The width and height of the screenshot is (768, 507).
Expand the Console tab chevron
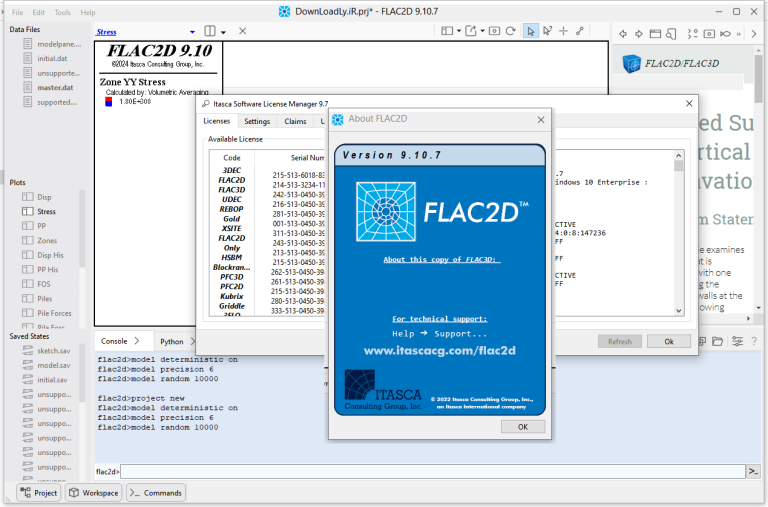137,341
